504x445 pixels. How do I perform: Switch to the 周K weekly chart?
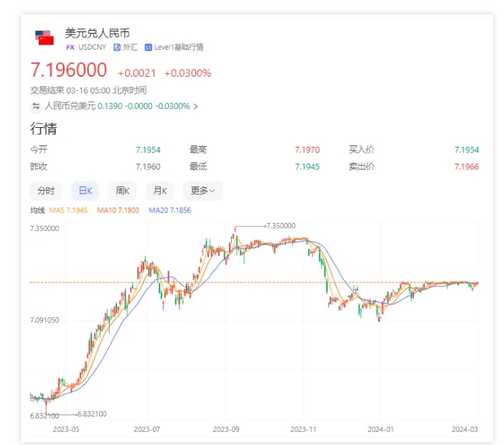[x=122, y=191]
